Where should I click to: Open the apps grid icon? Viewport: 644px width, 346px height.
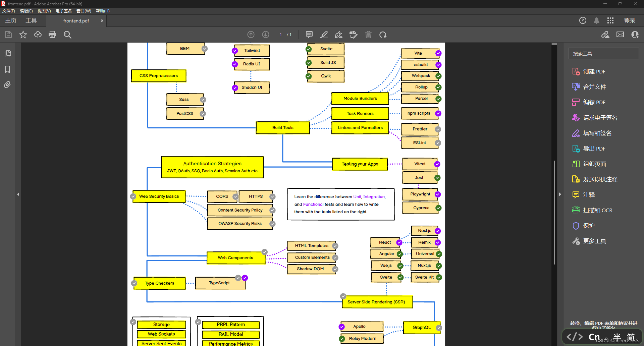[610, 20]
